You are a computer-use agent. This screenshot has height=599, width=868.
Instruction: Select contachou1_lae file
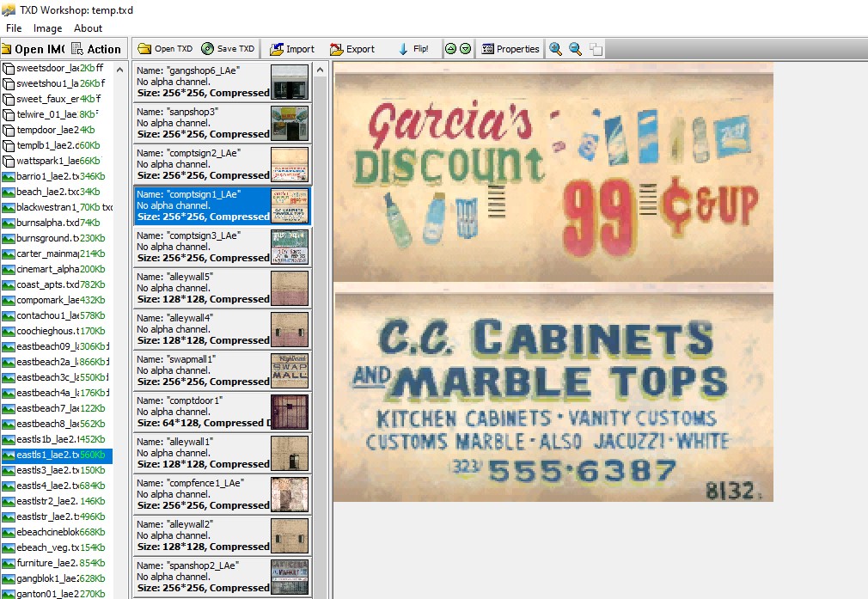[57, 316]
